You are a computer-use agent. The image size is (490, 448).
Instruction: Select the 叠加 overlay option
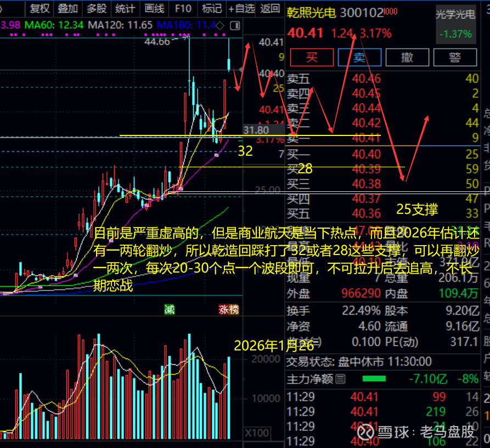[x=68, y=8]
